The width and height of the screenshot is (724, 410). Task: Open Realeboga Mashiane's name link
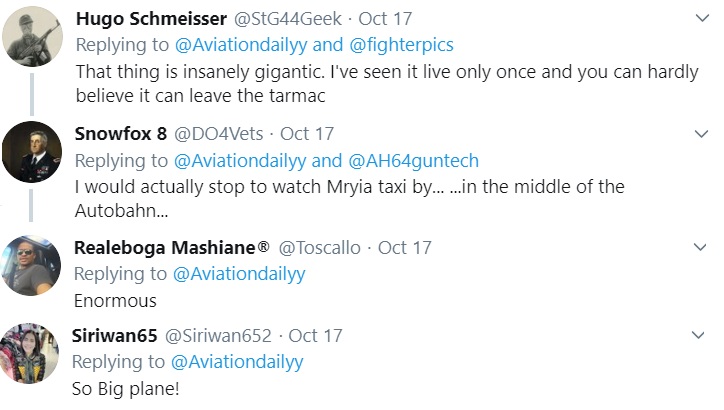point(170,247)
